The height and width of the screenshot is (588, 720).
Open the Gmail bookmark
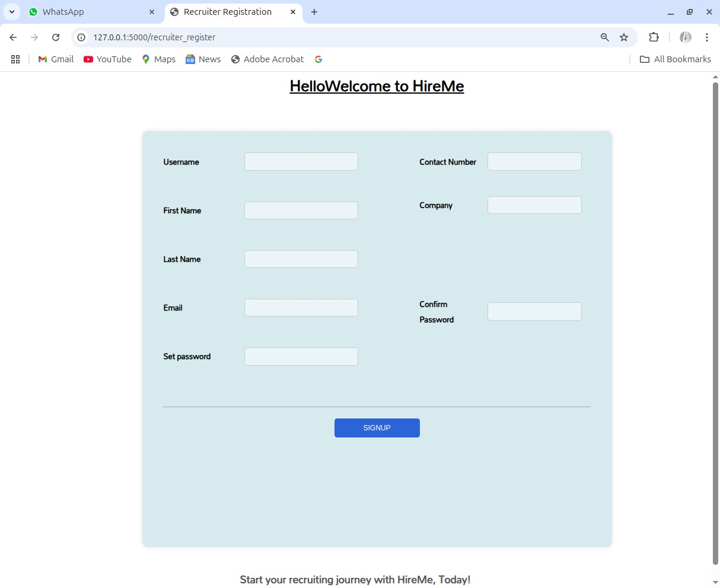click(x=56, y=59)
